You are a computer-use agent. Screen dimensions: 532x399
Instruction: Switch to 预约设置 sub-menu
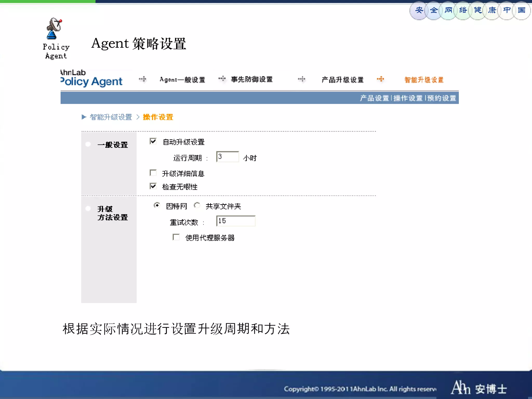tap(442, 98)
